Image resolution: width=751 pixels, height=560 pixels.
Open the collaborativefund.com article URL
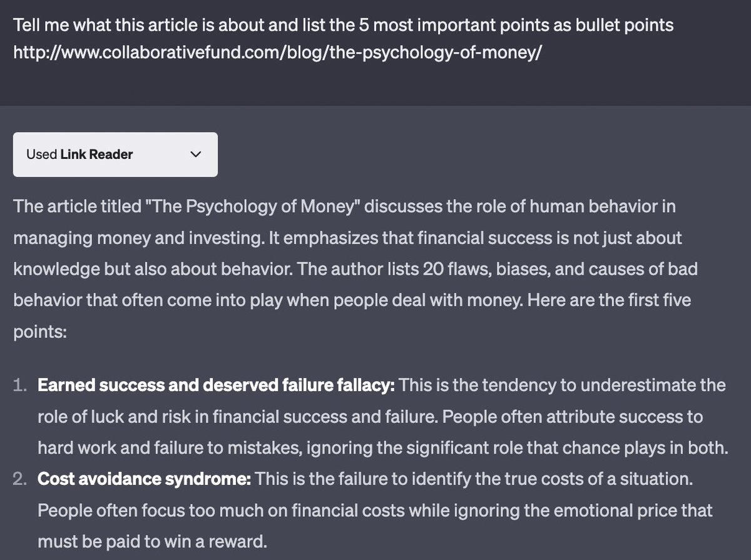pyautogui.click(x=277, y=51)
